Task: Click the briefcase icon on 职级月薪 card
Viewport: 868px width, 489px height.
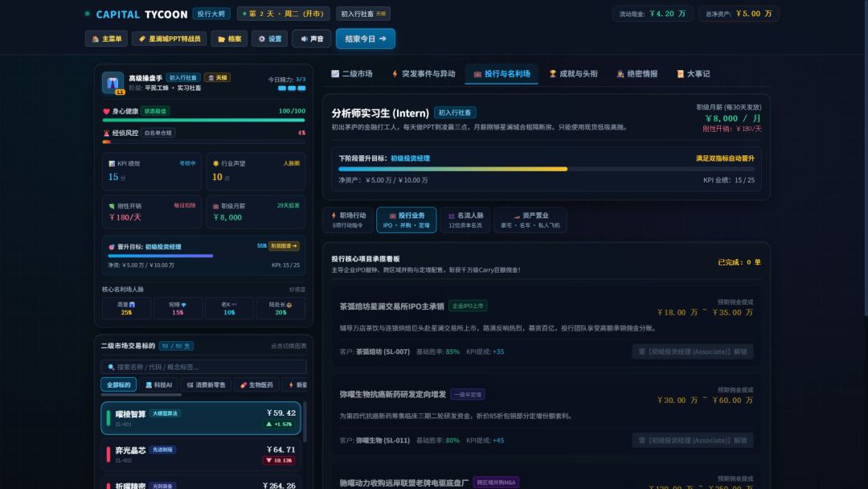Action: (216, 206)
